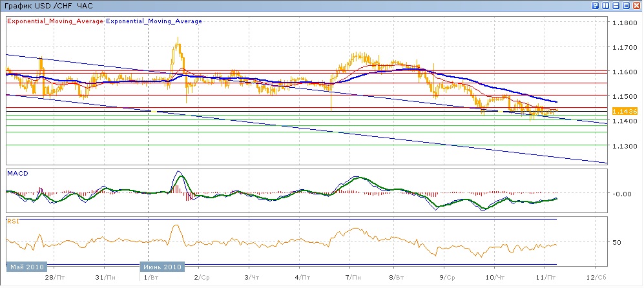Select the RSI indicator panel label
Image resolution: width=644 pixels, height=288 pixels.
[x=13, y=221]
